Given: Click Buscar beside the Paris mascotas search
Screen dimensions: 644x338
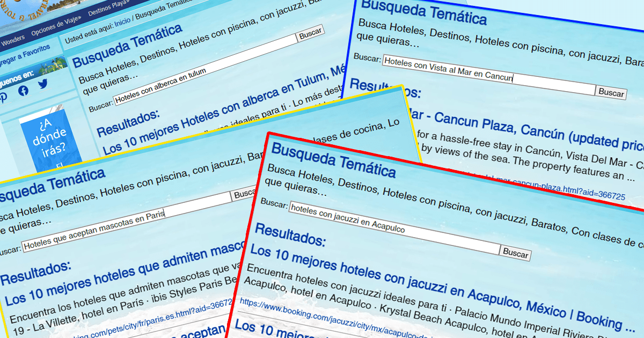Looking at the screenshot, I should point(244,193).
